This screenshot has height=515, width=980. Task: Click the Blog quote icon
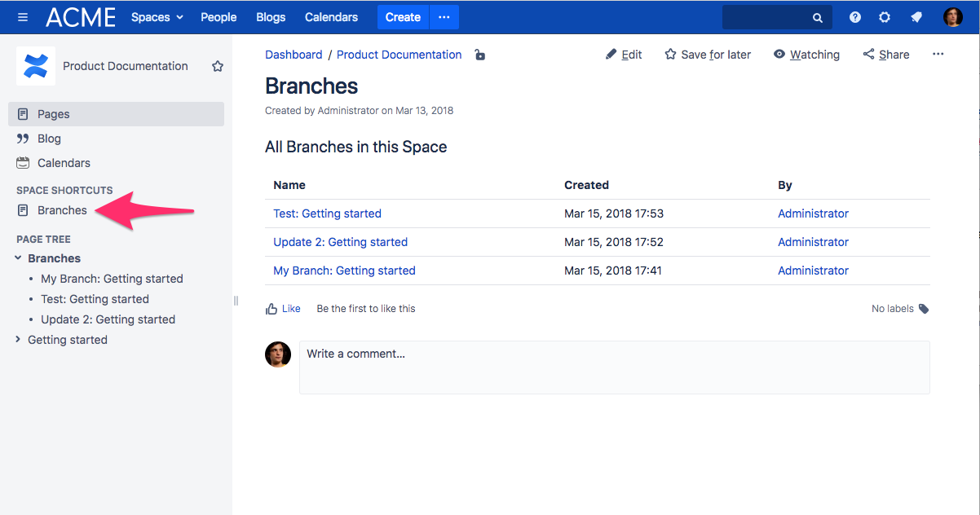(x=23, y=139)
